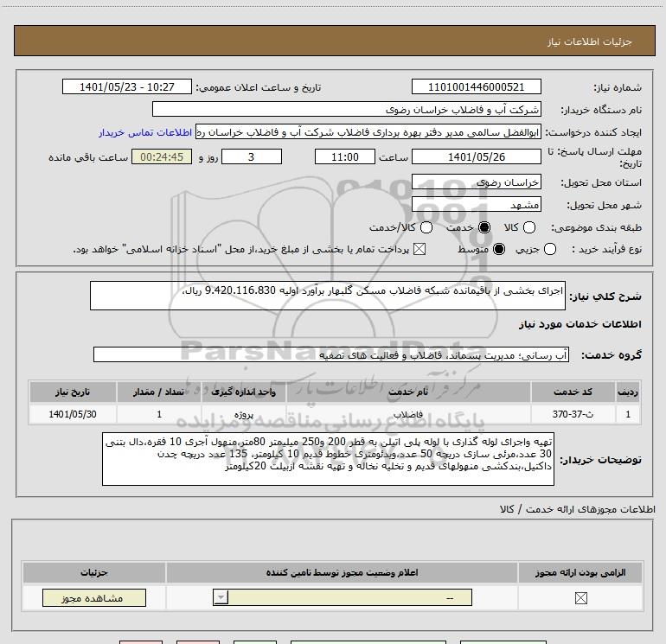Click the مشاهده مجوز button
The image size is (666, 644).
click(94, 597)
